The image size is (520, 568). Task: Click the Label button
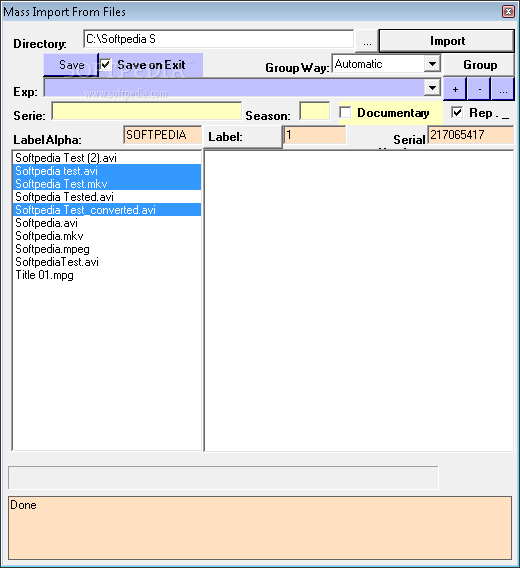(x=243, y=137)
